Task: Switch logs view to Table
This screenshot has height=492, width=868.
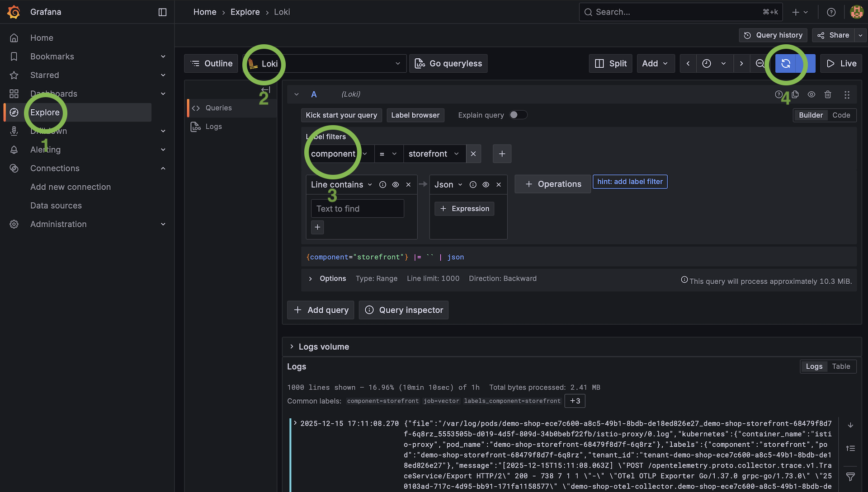Action: click(x=841, y=366)
